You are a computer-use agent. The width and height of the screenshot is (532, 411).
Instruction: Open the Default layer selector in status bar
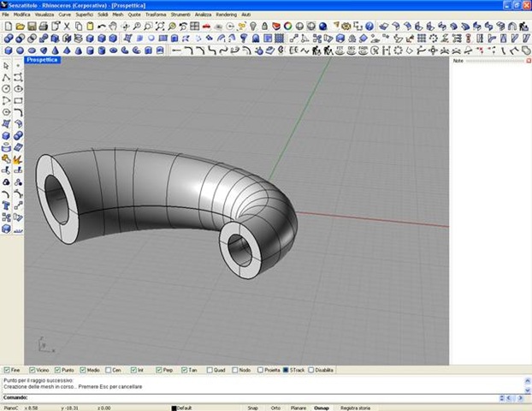pyautogui.click(x=184, y=408)
